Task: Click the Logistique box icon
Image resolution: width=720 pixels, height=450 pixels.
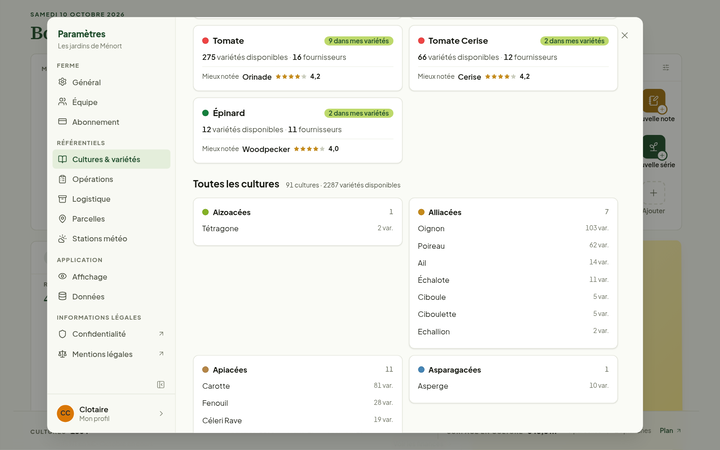Action: [62, 199]
